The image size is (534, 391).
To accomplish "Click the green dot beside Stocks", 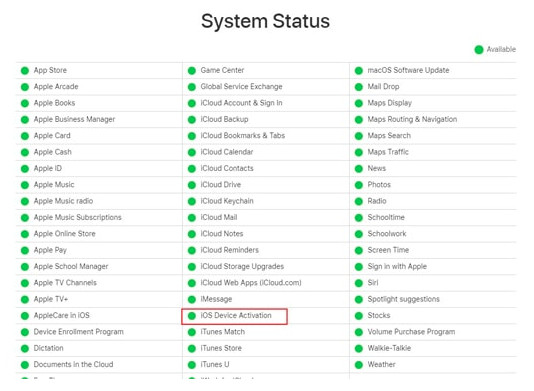I will (359, 316).
